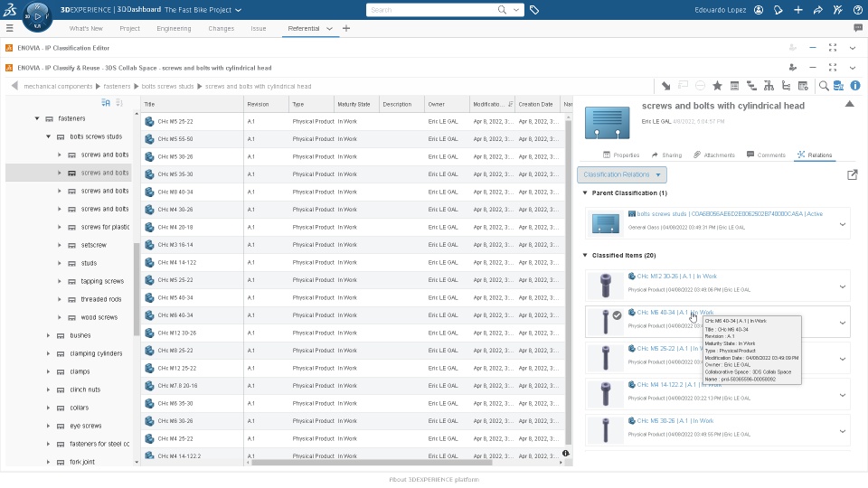Click the fullscreen icon in Classification Editor header
The height and width of the screenshot is (488, 868).
coord(833,48)
